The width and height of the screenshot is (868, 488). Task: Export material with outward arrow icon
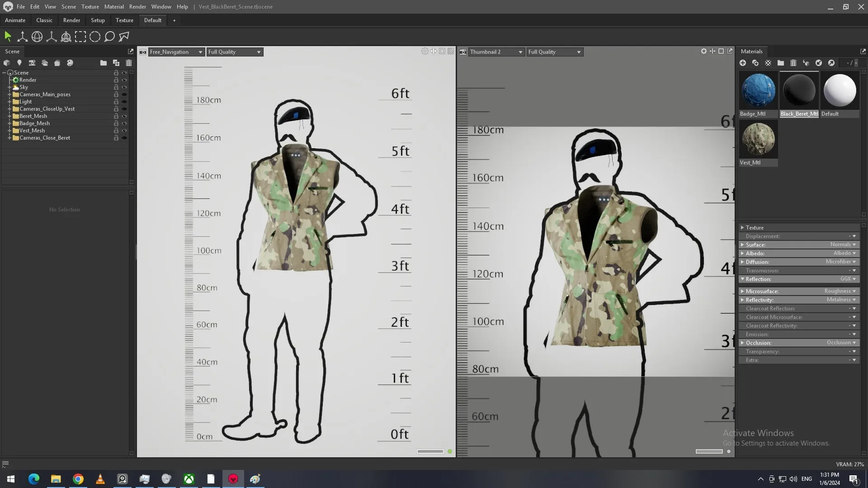click(831, 63)
